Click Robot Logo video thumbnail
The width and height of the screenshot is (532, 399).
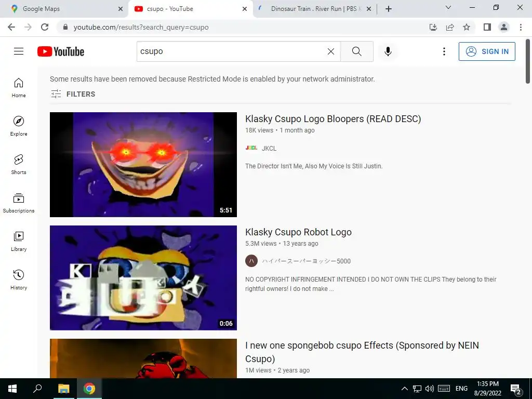[x=143, y=278]
